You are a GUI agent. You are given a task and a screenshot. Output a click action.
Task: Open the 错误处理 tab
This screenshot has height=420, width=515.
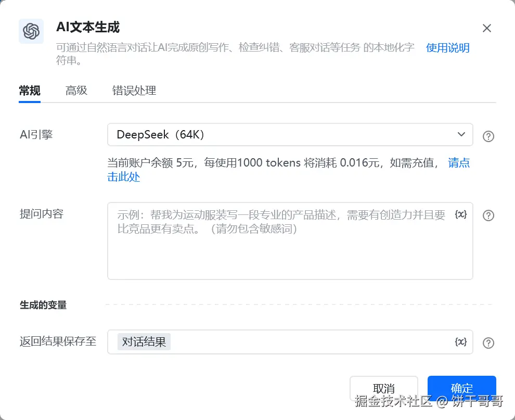click(134, 91)
